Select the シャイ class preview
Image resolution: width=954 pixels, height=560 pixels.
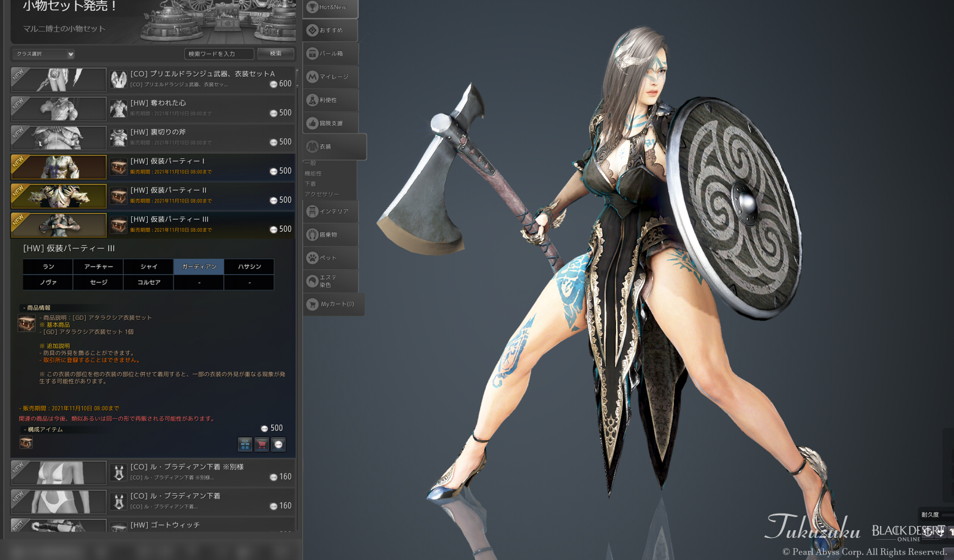coord(148,266)
